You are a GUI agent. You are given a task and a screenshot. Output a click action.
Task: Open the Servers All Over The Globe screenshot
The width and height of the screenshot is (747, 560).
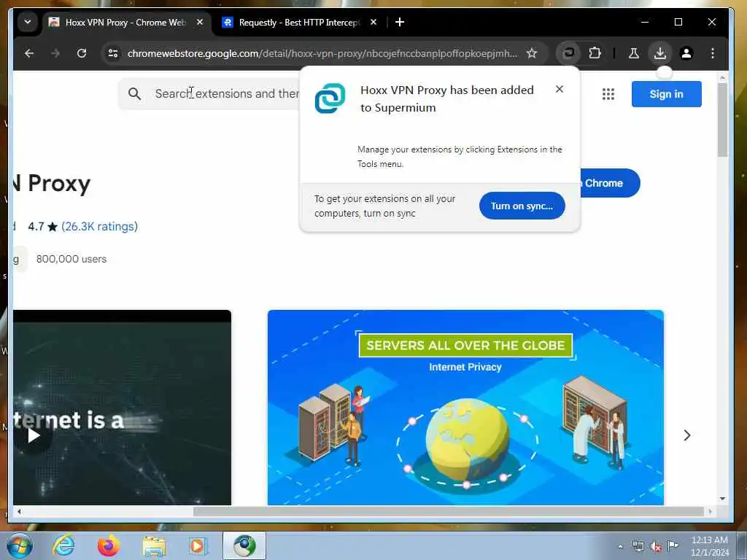[465, 408]
